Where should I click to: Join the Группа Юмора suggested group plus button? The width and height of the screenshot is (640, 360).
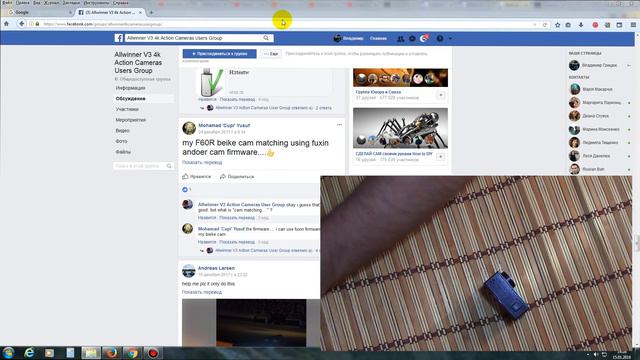coord(441,95)
